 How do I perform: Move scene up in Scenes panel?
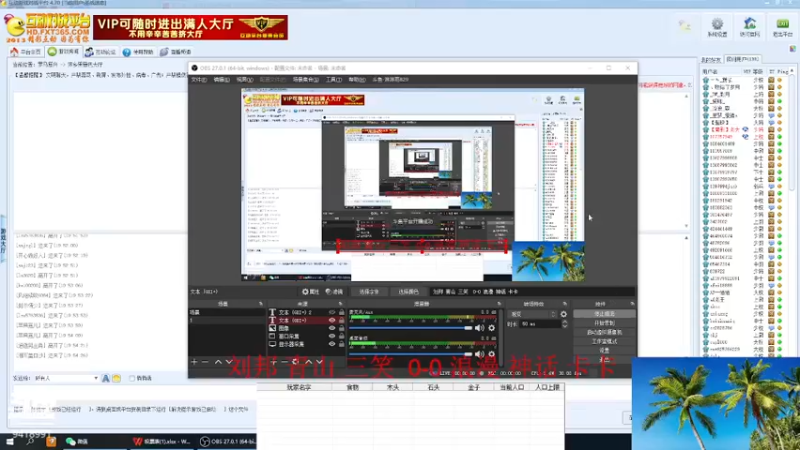point(218,362)
